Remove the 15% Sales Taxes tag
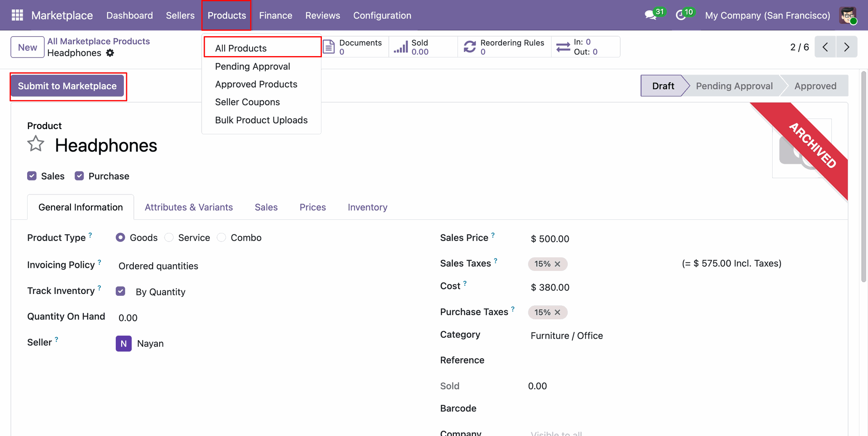 pos(557,264)
